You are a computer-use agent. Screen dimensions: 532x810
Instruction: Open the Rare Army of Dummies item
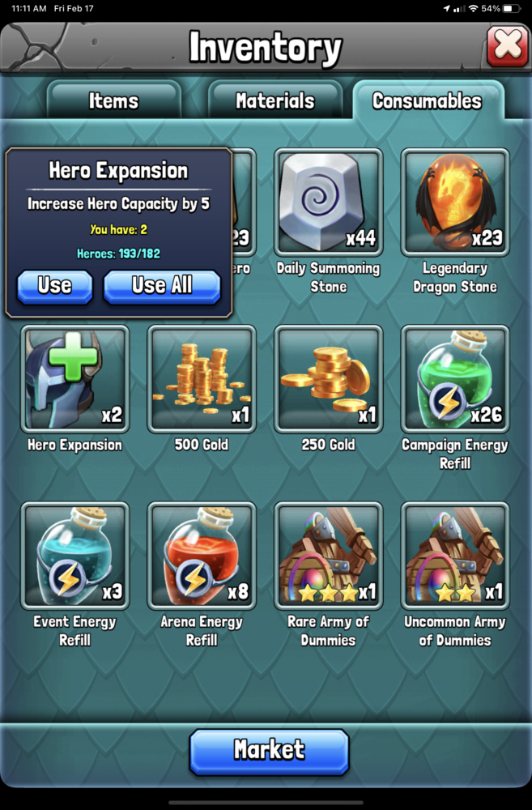point(329,556)
